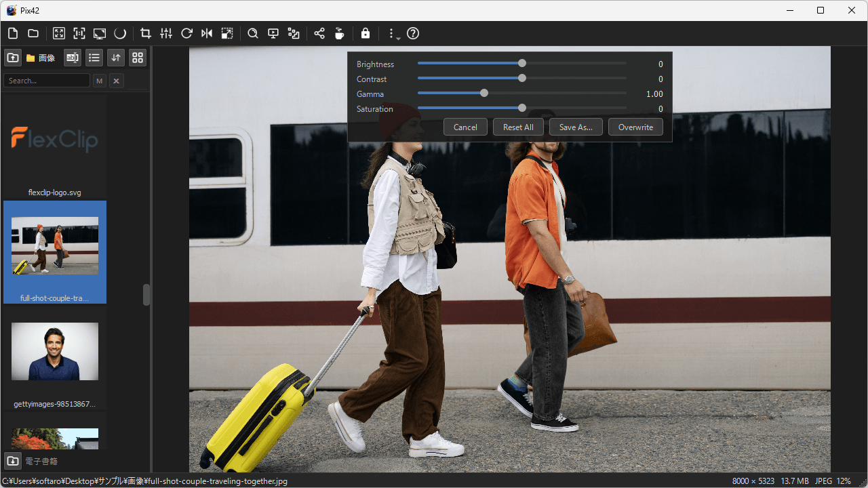Click the Search input field

click(47, 81)
